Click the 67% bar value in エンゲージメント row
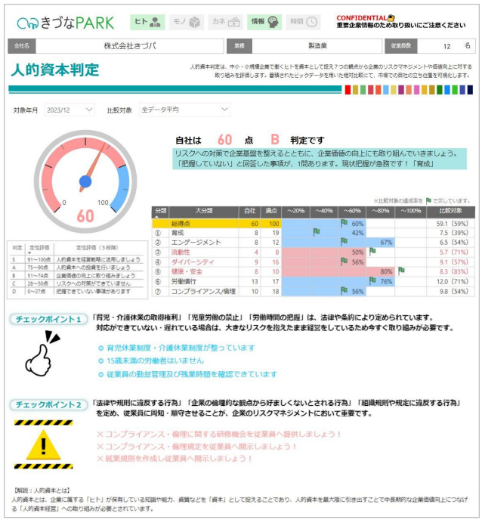The width and height of the screenshot is (485, 520). (386, 243)
